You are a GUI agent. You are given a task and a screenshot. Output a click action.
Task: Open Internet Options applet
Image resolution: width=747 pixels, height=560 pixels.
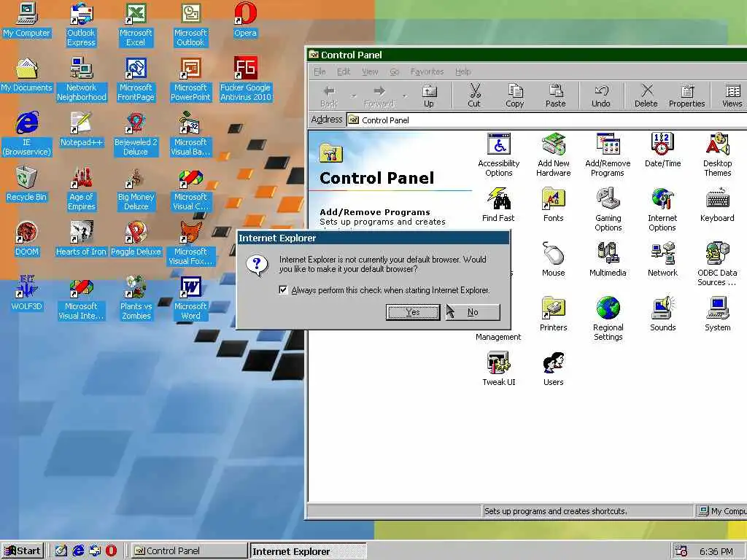click(x=662, y=209)
